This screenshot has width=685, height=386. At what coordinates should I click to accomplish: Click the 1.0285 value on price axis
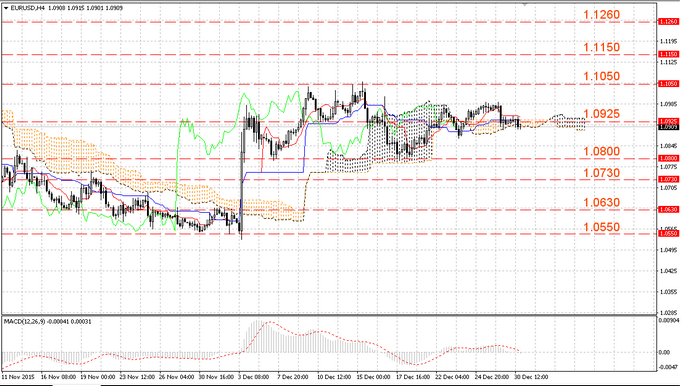tap(669, 313)
